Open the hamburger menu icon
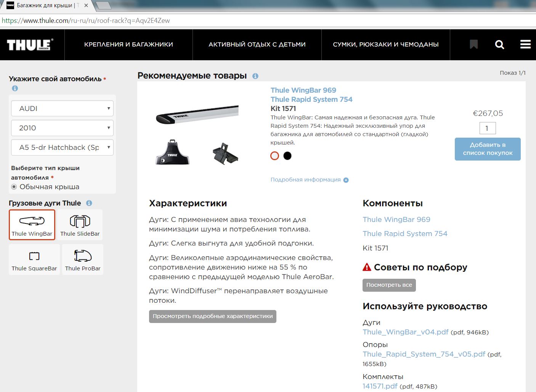 pyautogui.click(x=525, y=44)
